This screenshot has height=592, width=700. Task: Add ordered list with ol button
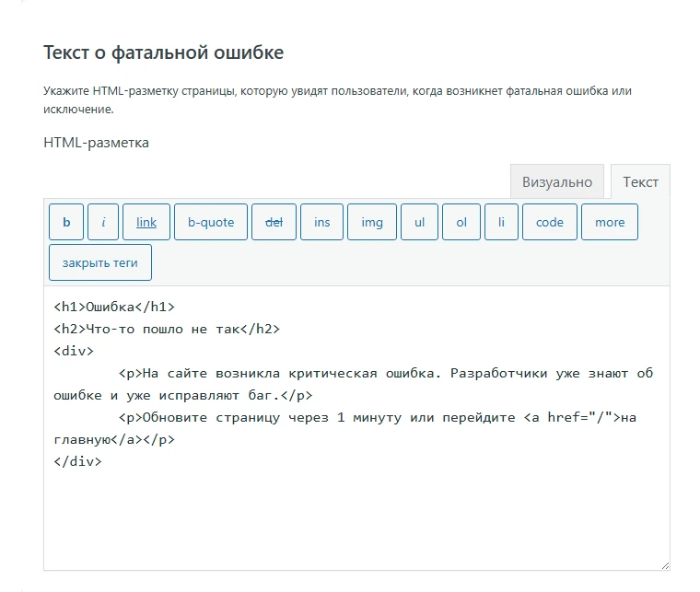[x=461, y=222]
